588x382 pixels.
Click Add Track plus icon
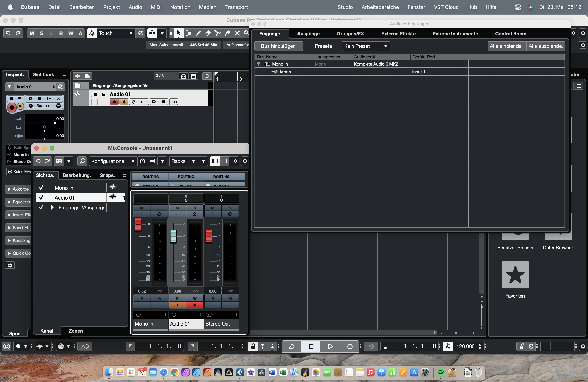pos(78,76)
